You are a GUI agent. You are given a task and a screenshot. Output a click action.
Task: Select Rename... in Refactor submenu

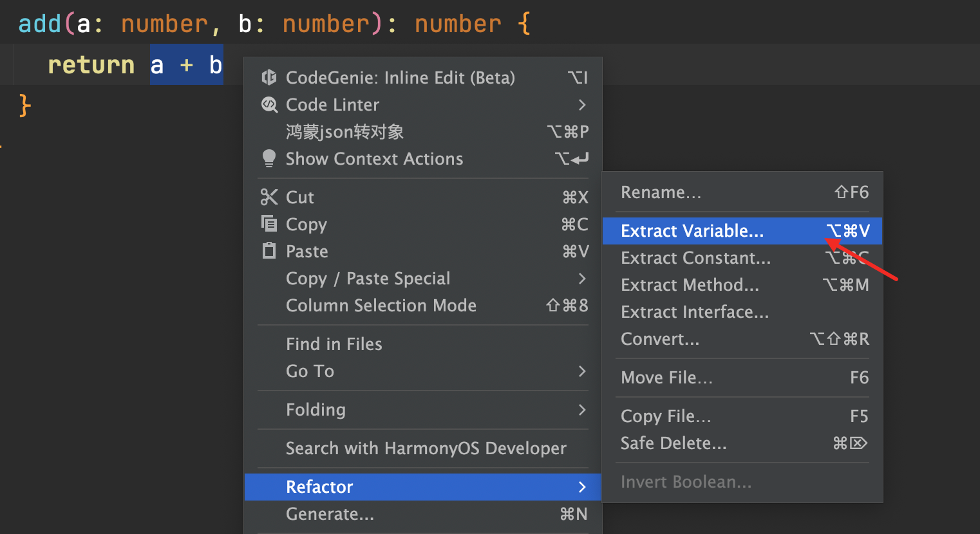(x=661, y=192)
